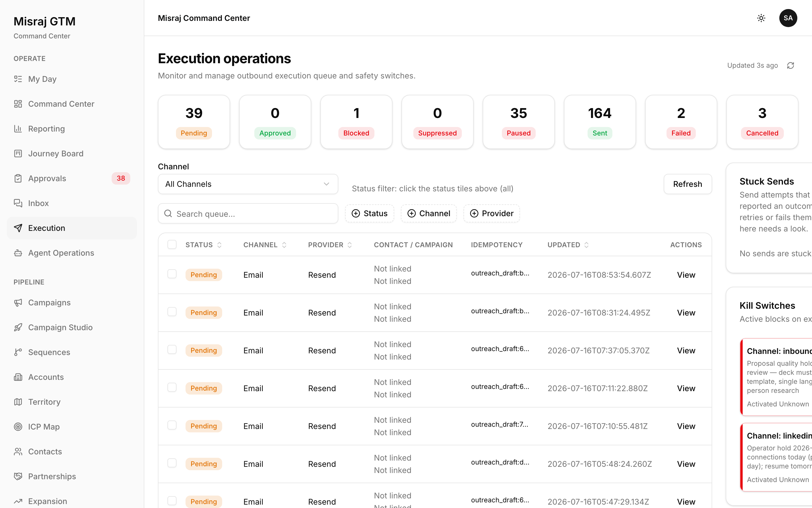Click the Refresh button

tap(687, 184)
